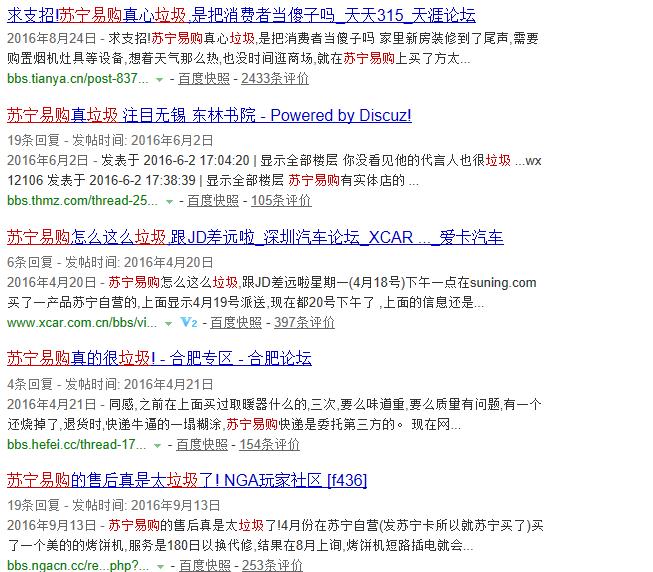Click the green www.xcar.com.cn/bbs/vi... URL
This screenshot has height=572, width=653.
(82, 322)
